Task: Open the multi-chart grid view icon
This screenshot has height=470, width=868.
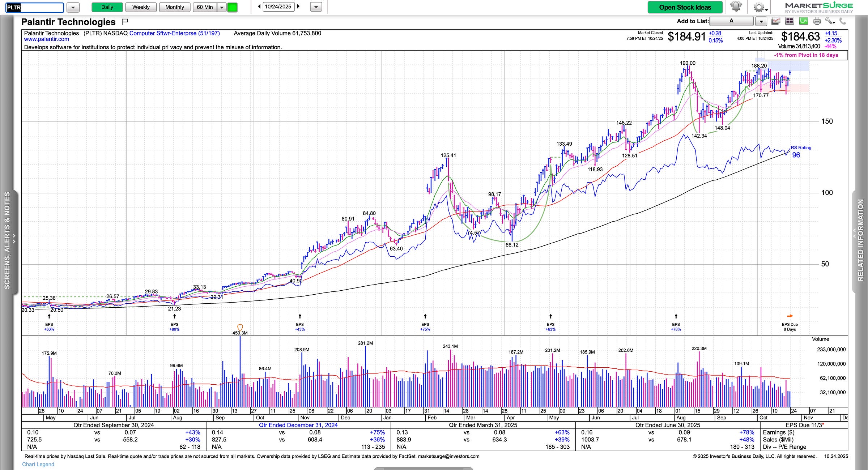Action: [x=790, y=21]
